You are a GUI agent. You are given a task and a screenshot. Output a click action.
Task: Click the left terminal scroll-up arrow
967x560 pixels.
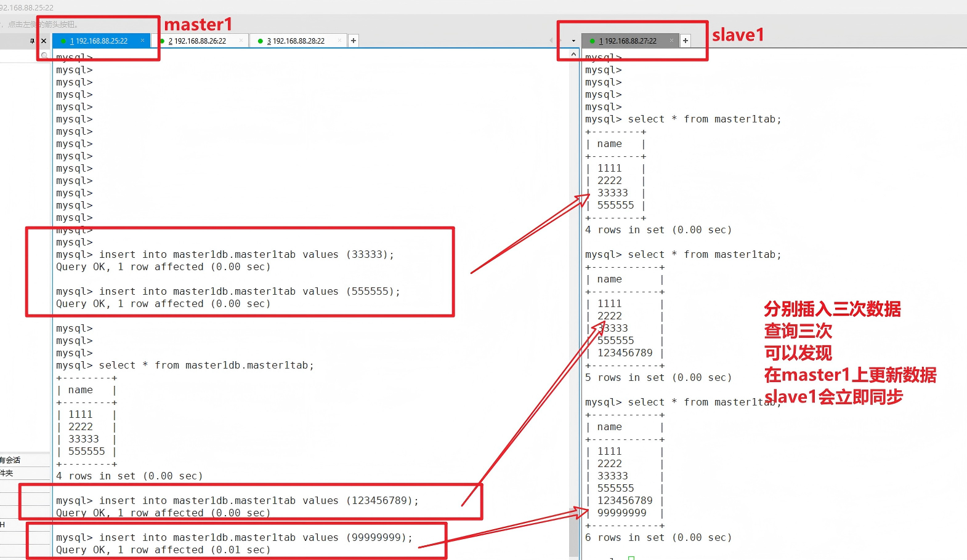coord(573,55)
